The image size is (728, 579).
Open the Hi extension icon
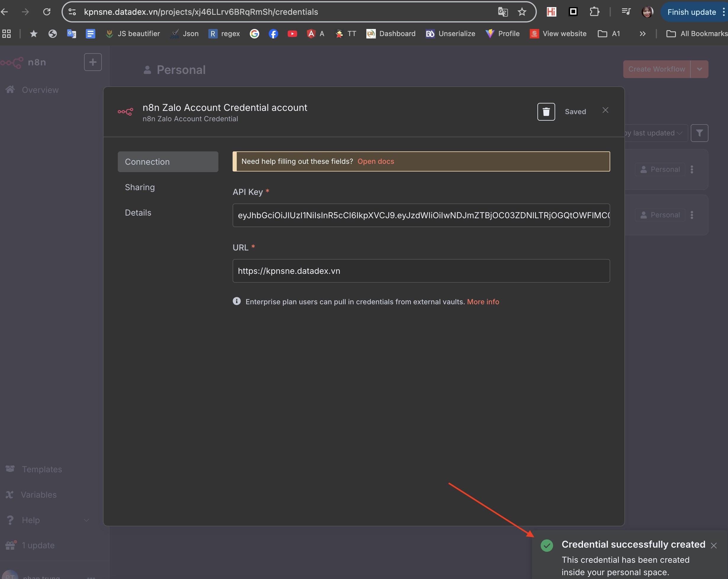[x=551, y=12]
